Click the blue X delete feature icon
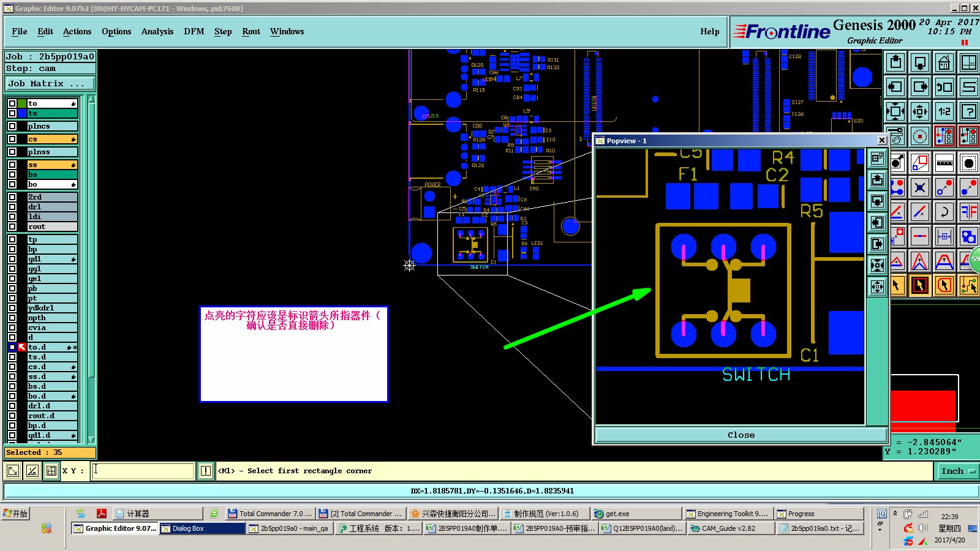 click(x=920, y=187)
